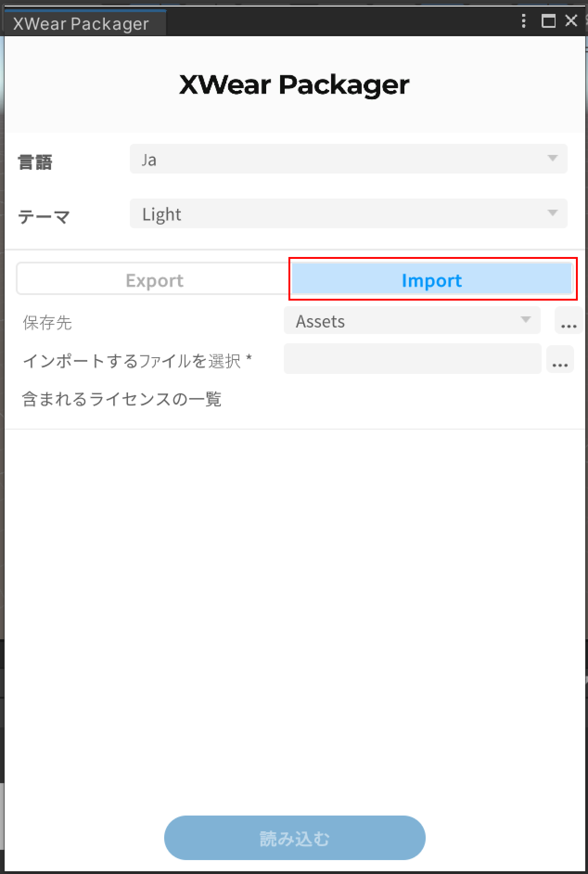Browse for the 保存先 folder with the ellipsis button
The image size is (588, 874).
569,321
